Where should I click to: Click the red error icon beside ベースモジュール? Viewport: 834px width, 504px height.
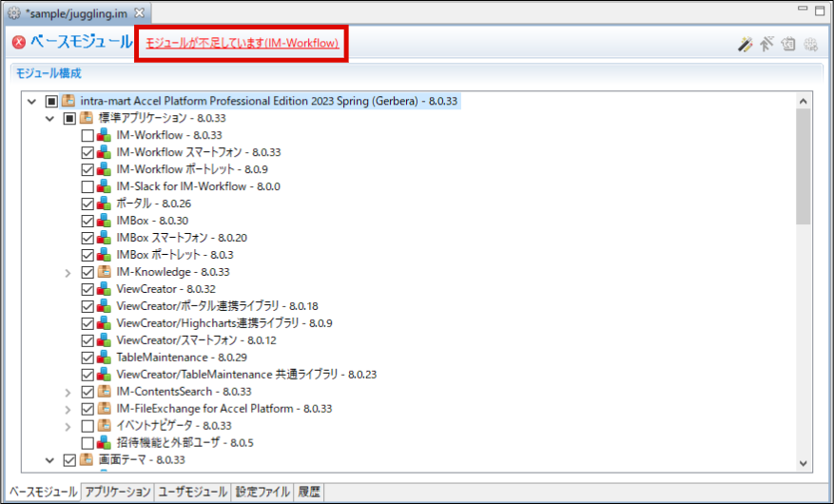tap(19, 42)
